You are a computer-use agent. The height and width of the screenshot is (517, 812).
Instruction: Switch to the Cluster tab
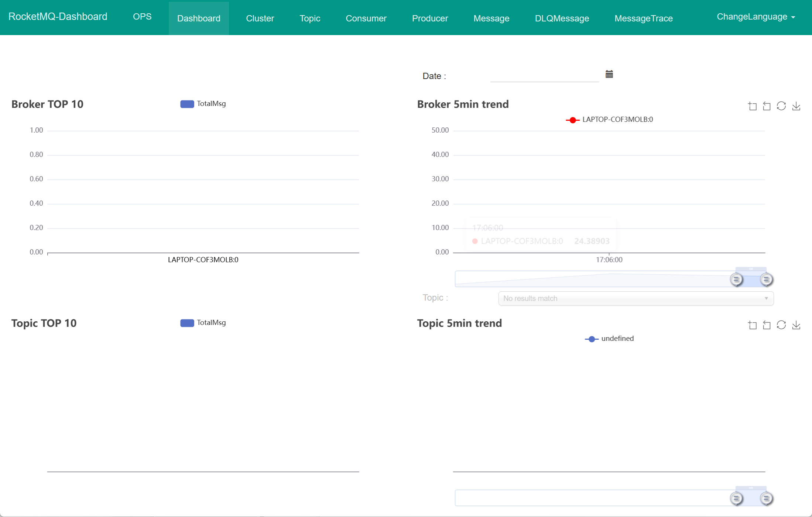click(x=260, y=18)
